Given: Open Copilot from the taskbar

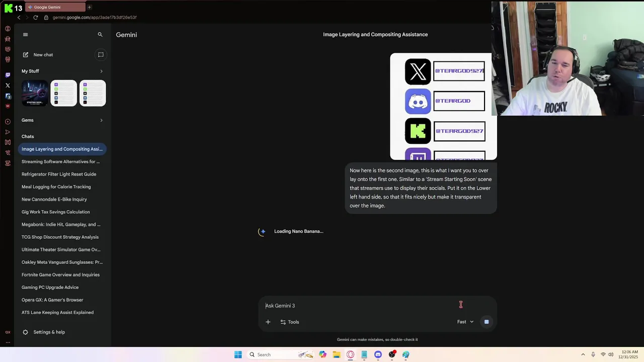Looking at the screenshot, I should pyautogui.click(x=323, y=354).
